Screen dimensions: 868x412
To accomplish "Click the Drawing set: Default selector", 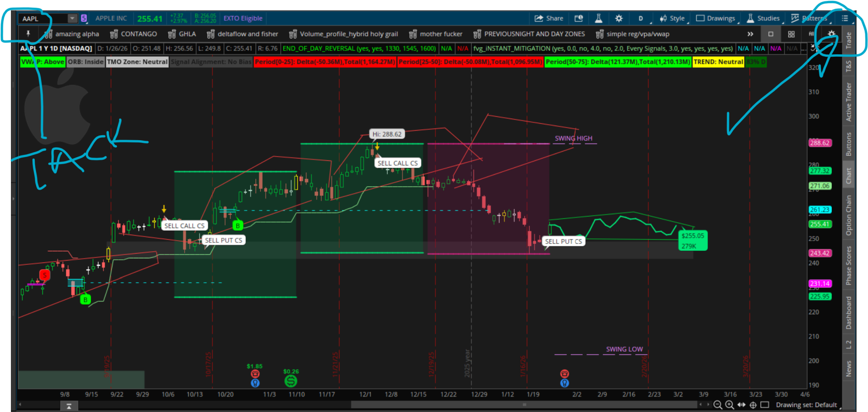I will tap(806, 405).
